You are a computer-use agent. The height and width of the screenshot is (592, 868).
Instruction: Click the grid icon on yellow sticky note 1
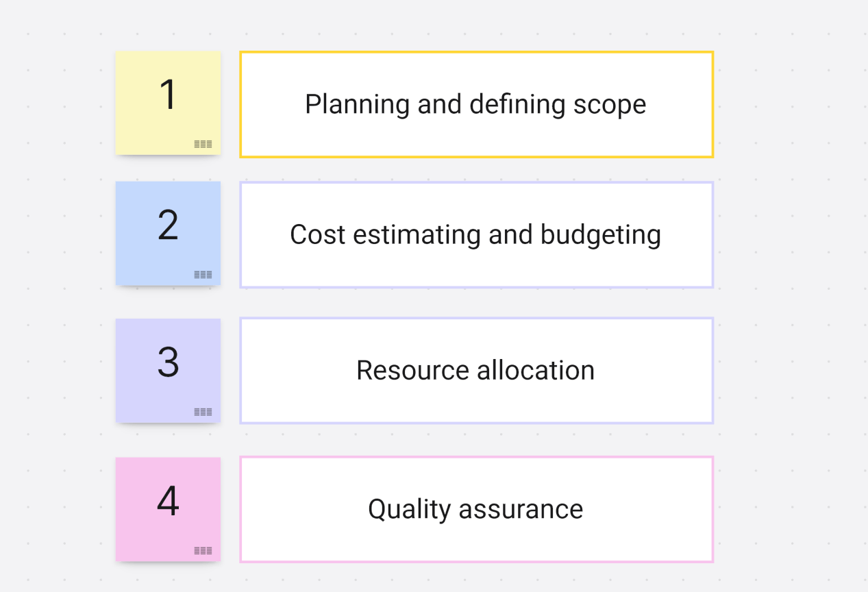[x=203, y=144]
